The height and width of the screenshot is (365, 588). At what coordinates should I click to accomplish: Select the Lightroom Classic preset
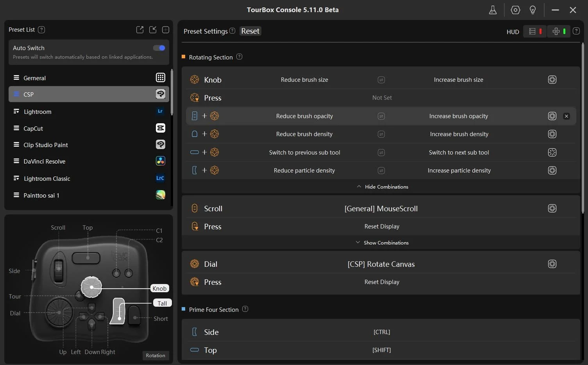(89, 178)
